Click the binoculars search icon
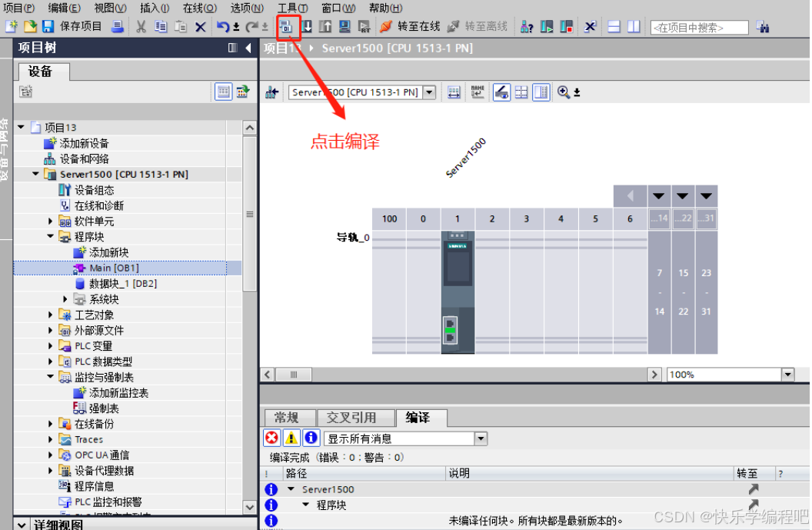This screenshot has width=812, height=530. (762, 26)
